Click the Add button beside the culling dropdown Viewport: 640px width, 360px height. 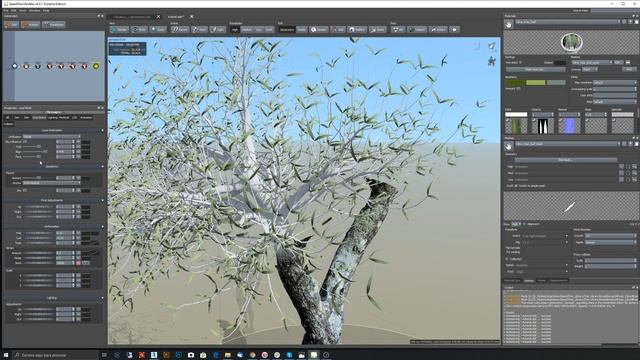629,69
